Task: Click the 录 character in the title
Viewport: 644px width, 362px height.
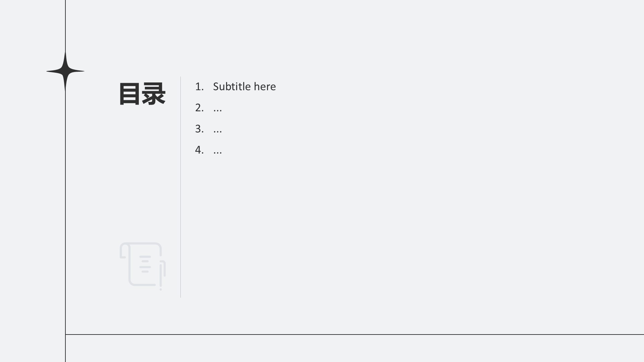Action: pyautogui.click(x=154, y=94)
